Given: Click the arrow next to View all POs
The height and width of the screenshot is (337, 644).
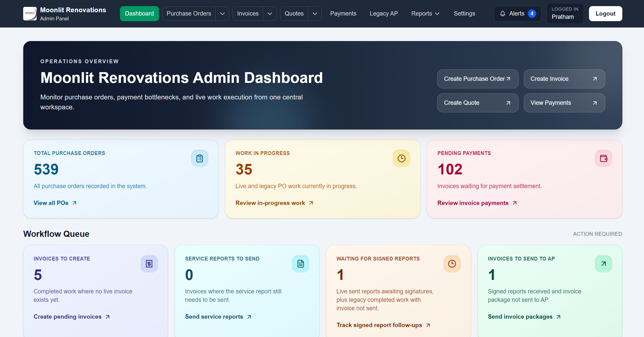Looking at the screenshot, I should (x=74, y=203).
